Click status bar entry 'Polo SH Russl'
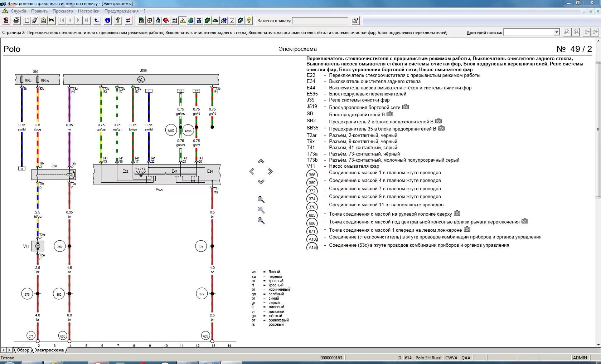The image size is (601, 364). point(428,358)
